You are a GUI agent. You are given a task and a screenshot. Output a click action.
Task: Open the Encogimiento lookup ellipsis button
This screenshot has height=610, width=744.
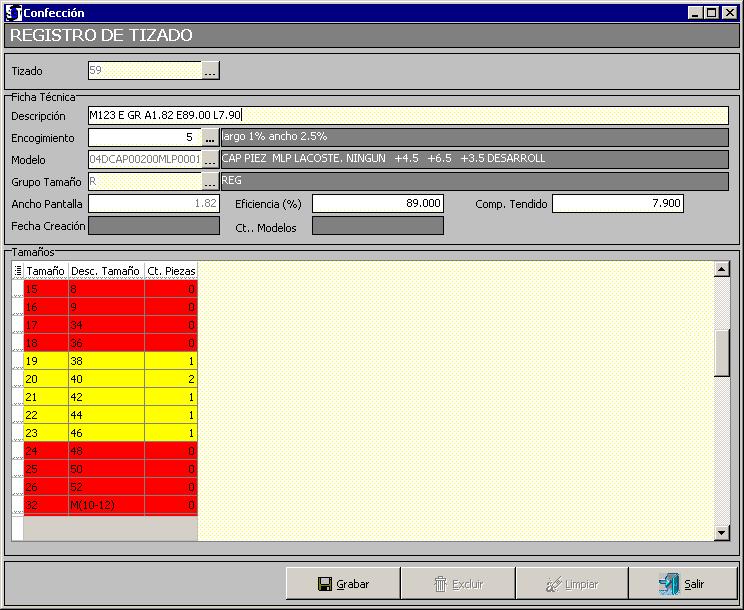(x=210, y=137)
